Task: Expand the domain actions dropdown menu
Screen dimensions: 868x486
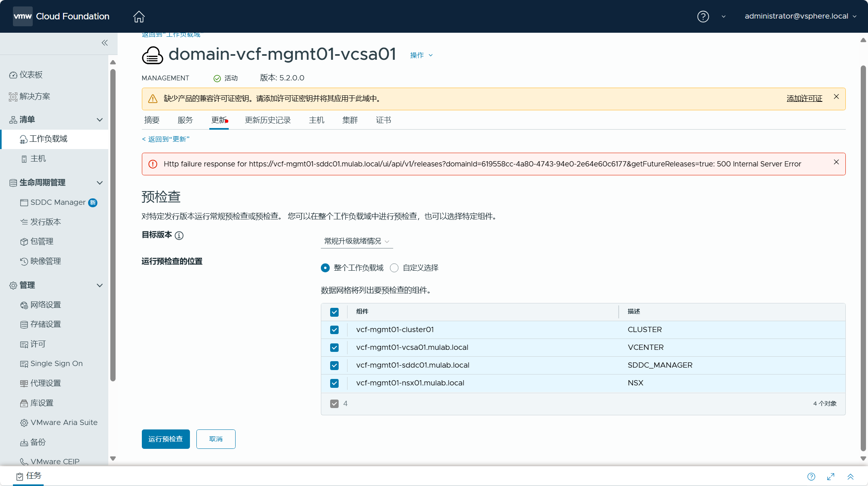Action: (x=421, y=55)
